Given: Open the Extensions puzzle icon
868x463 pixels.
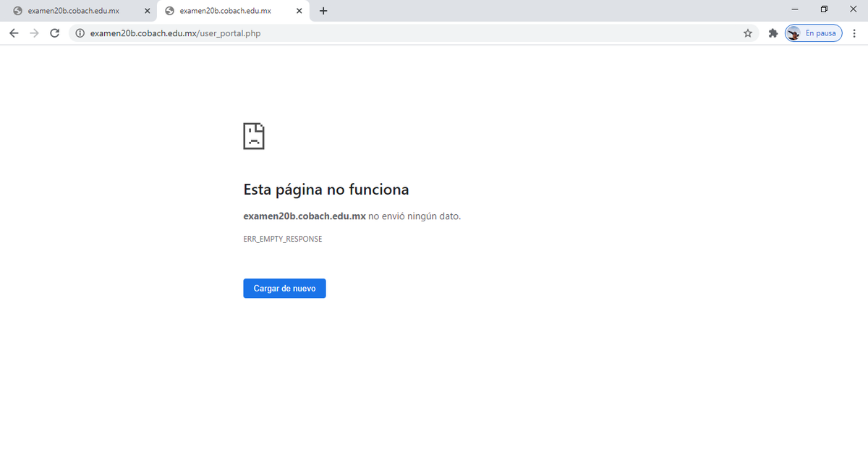Looking at the screenshot, I should click(x=773, y=33).
